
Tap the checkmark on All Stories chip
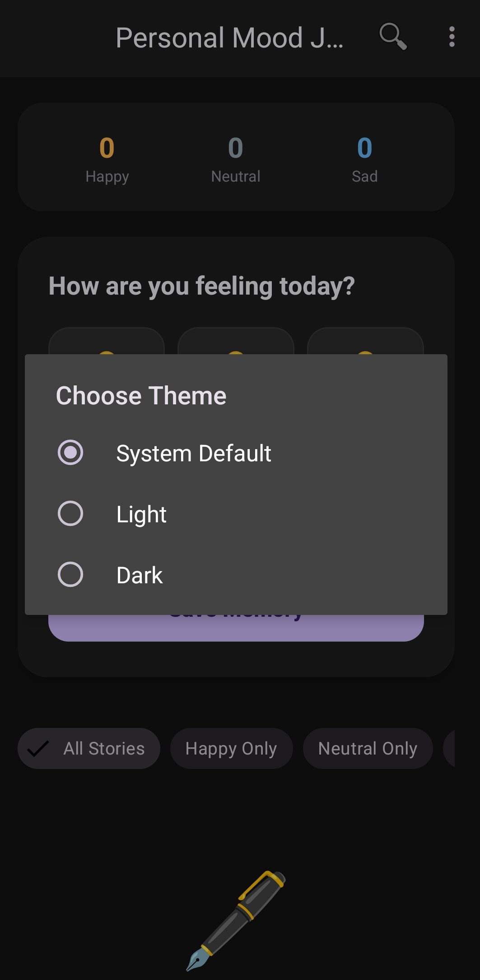click(x=38, y=749)
